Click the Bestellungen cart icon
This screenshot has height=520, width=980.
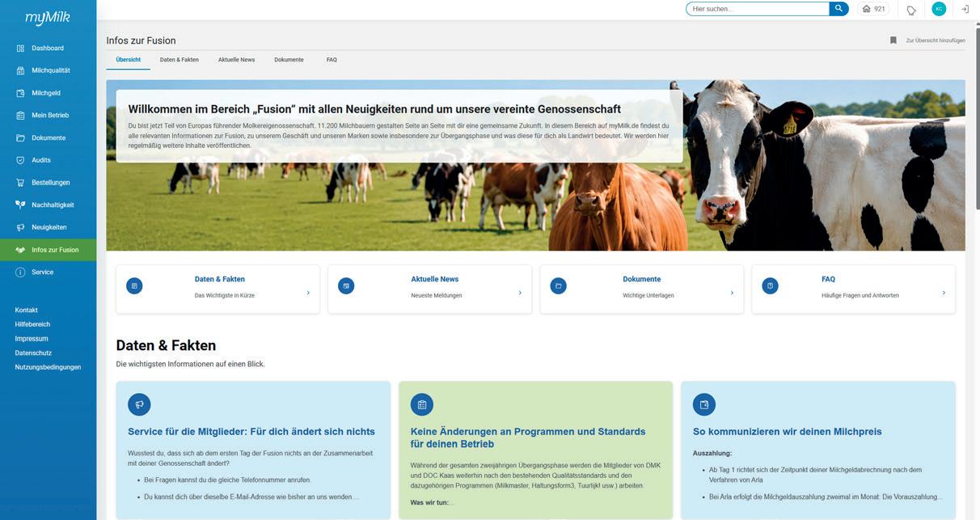(20, 183)
